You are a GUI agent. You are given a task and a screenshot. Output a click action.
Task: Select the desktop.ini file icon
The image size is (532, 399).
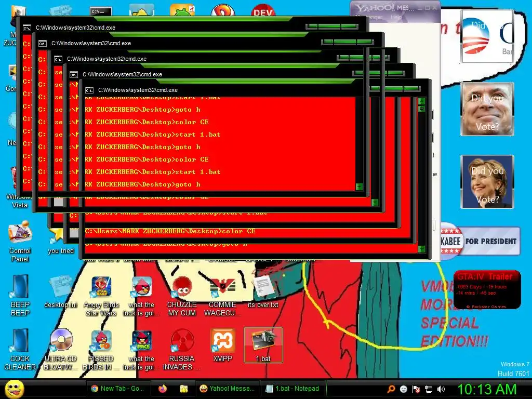coord(61,291)
